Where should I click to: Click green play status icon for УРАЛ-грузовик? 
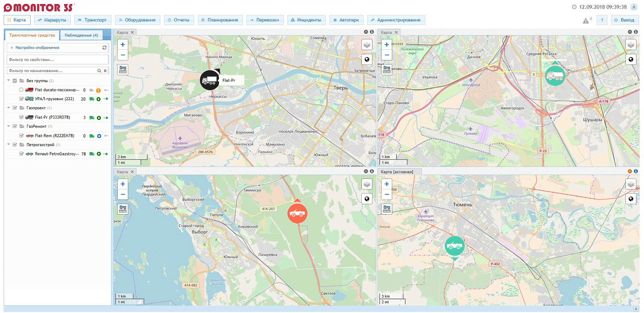99,99
